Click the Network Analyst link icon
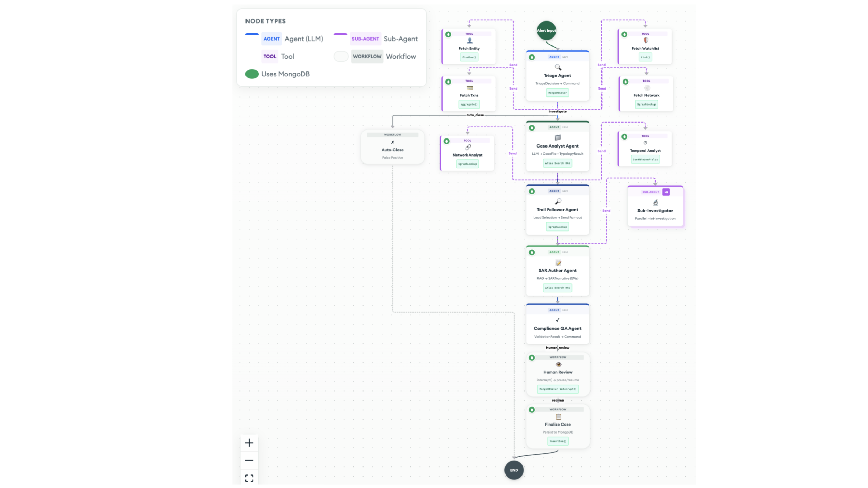Image resolution: width=868 pixels, height=488 pixels. point(468,147)
